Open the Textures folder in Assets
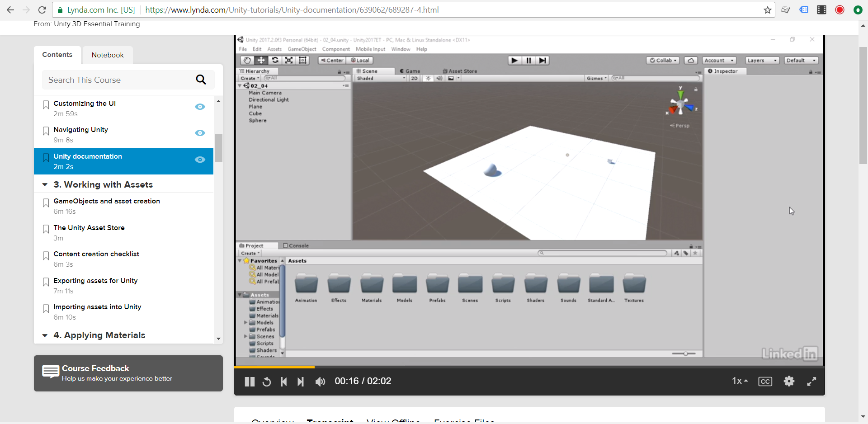Viewport: 868px width, 424px height. click(x=634, y=287)
